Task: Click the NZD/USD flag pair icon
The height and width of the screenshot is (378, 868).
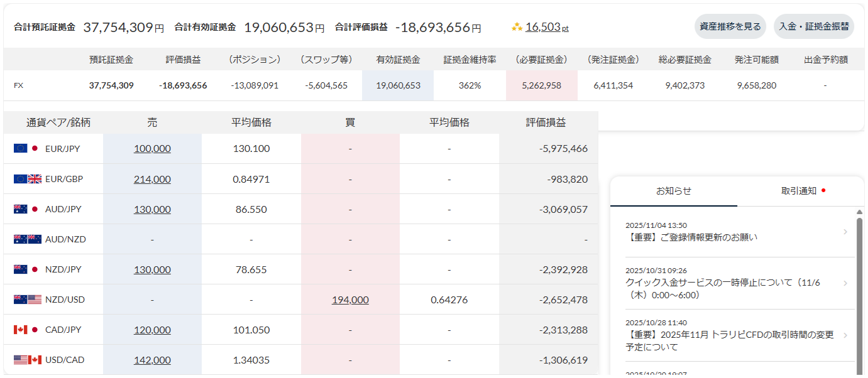Action: pos(28,300)
